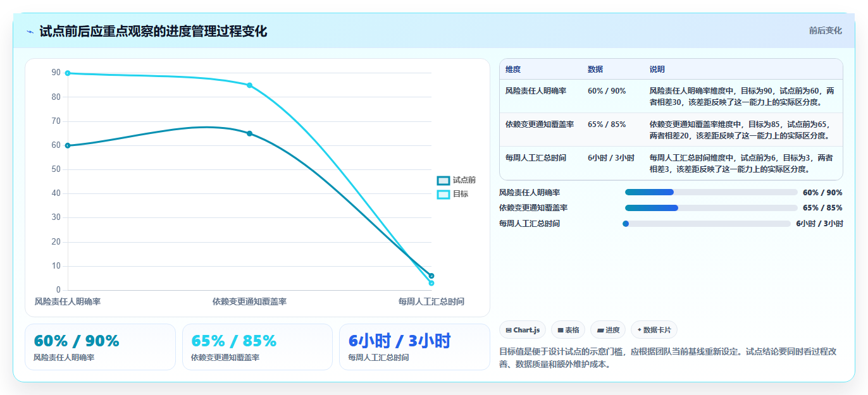Viewport: 868px width, 395px height.
Task: Open the 60% / 90% stat card
Action: (x=100, y=347)
